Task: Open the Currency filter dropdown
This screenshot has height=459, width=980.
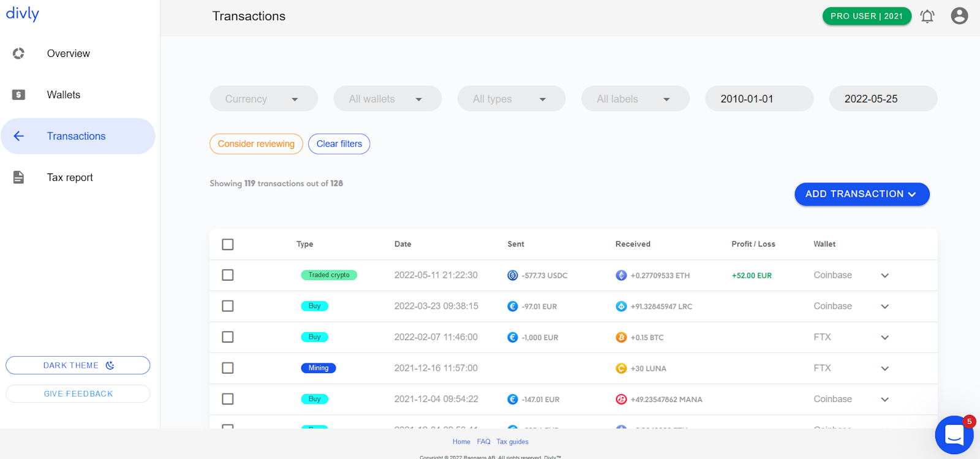Action: 263,99
